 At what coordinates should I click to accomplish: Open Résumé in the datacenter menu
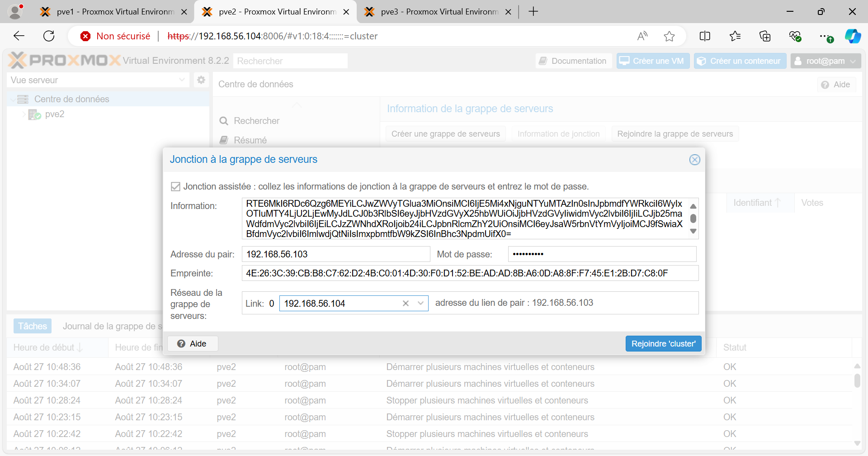tap(250, 140)
